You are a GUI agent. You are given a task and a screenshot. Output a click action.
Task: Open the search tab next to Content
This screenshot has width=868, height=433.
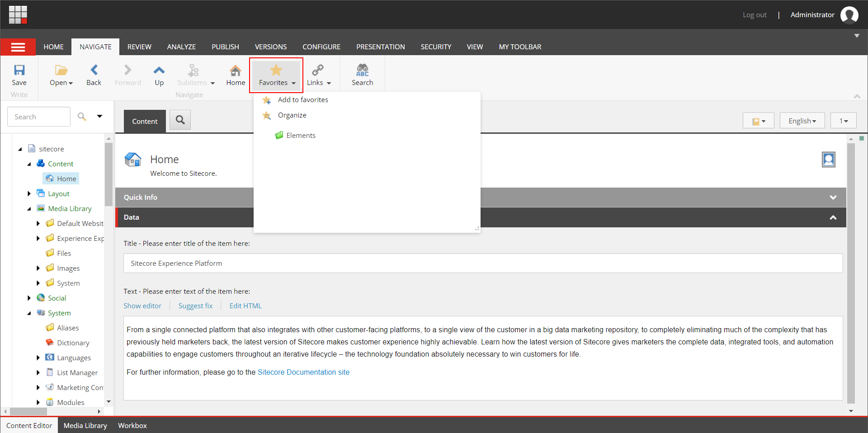pos(180,120)
